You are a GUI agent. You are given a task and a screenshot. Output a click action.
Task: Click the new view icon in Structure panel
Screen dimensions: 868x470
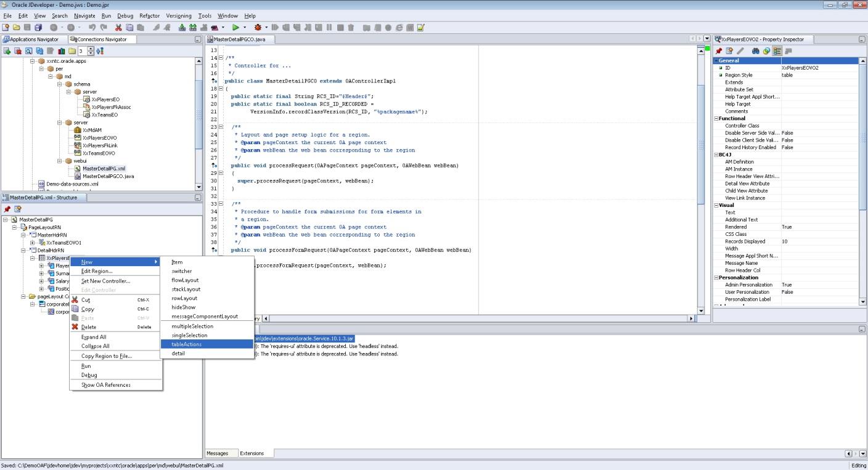click(18, 209)
